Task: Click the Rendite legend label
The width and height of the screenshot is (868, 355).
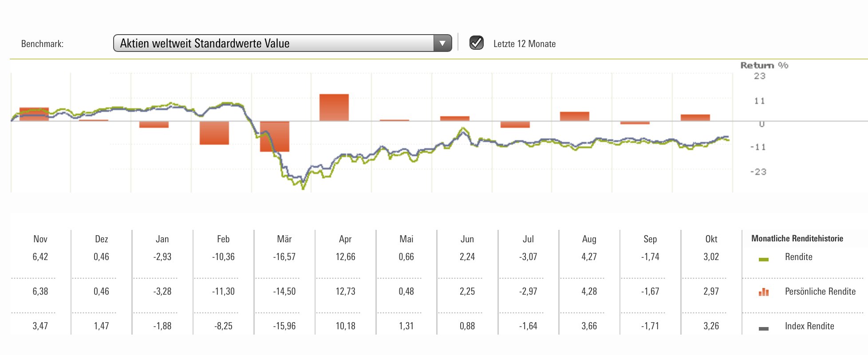Action: [798, 257]
